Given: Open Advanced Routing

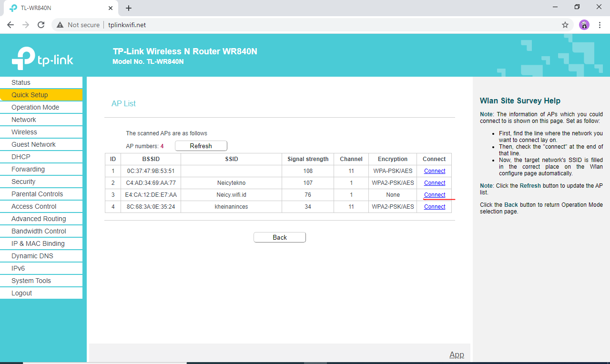Looking at the screenshot, I should click(x=41, y=219).
